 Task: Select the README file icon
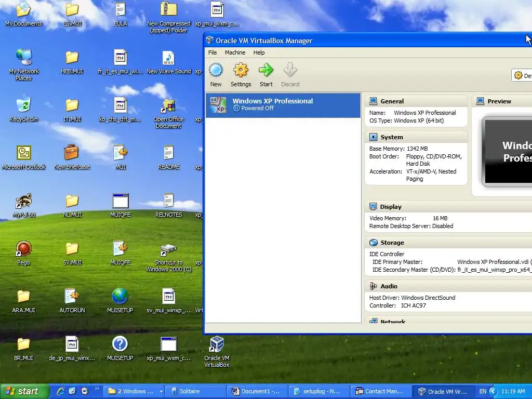coord(168,157)
